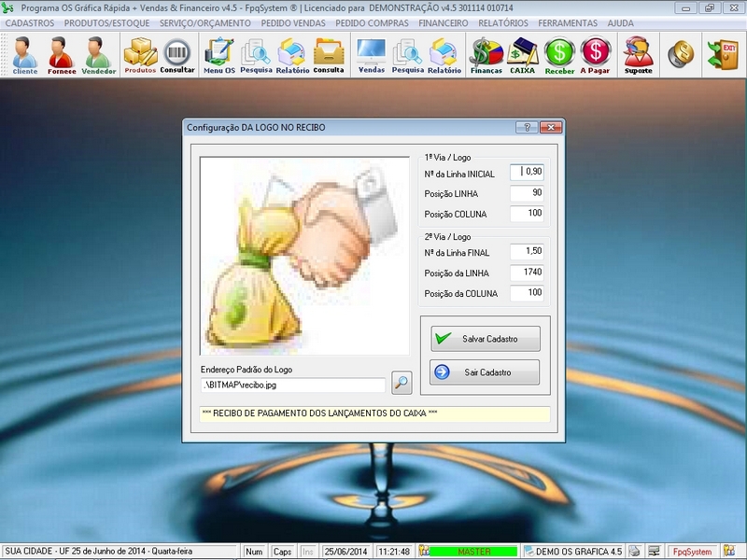Open the FINANCEIRO menu
This screenshot has width=747, height=560.
(444, 22)
